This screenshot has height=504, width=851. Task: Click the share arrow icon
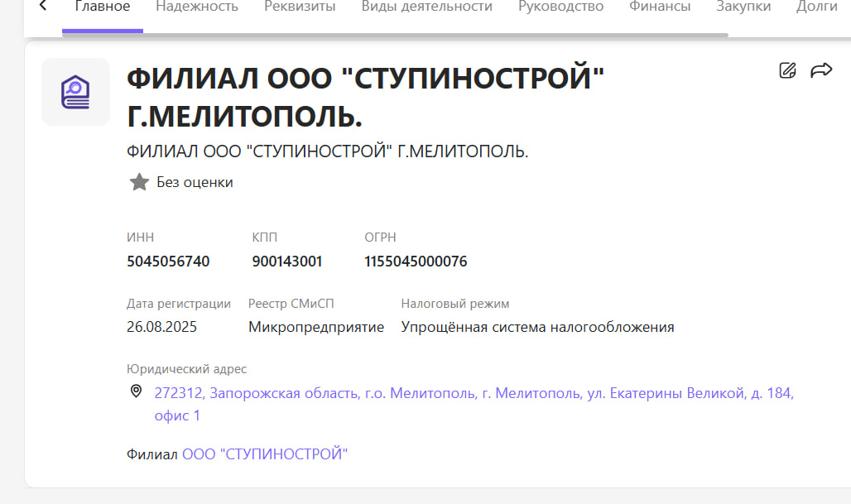(x=820, y=70)
